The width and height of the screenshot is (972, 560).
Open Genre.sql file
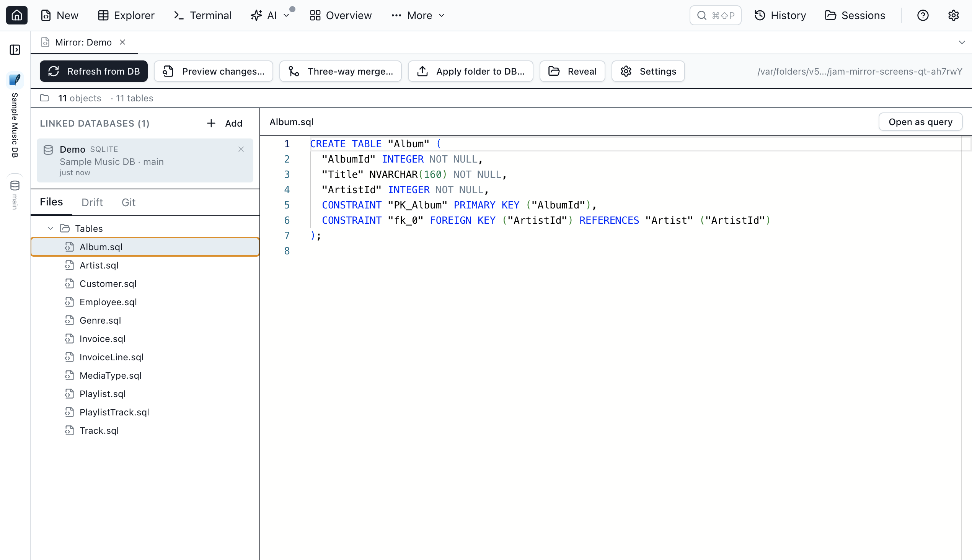coord(145,321)
